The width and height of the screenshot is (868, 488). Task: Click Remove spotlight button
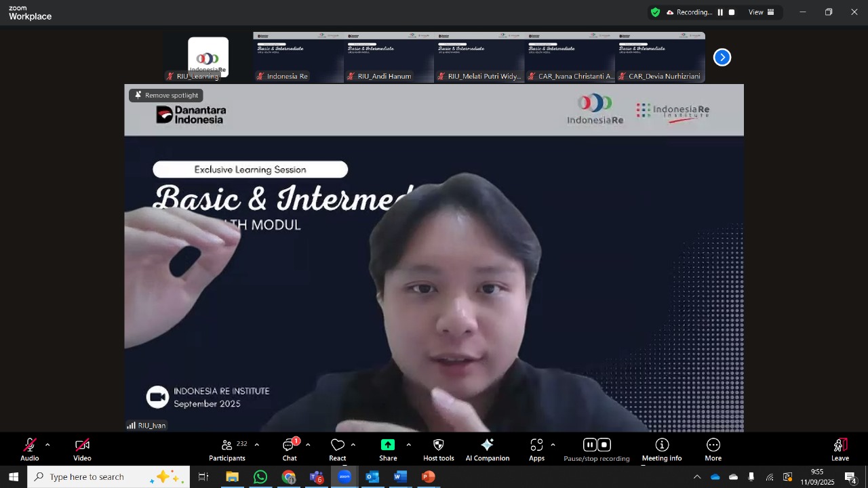166,96
